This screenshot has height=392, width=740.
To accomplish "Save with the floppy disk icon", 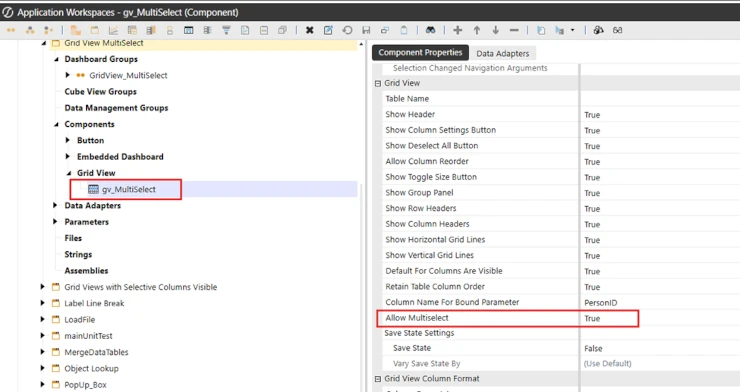I will [366, 30].
